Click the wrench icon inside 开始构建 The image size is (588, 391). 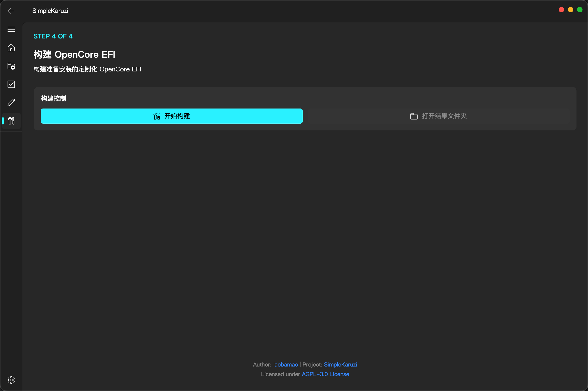tap(157, 116)
